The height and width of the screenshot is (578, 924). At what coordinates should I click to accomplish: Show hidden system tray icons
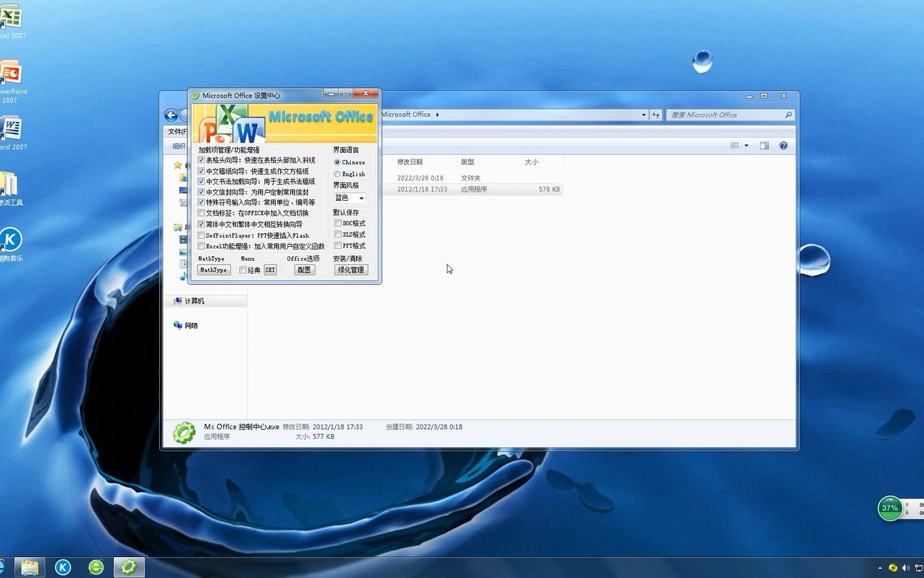[880, 568]
